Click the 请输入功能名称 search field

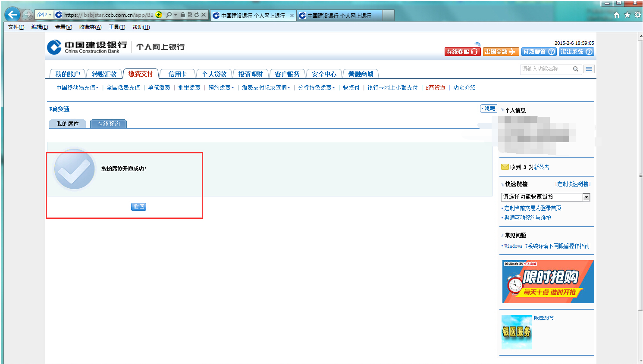546,69
